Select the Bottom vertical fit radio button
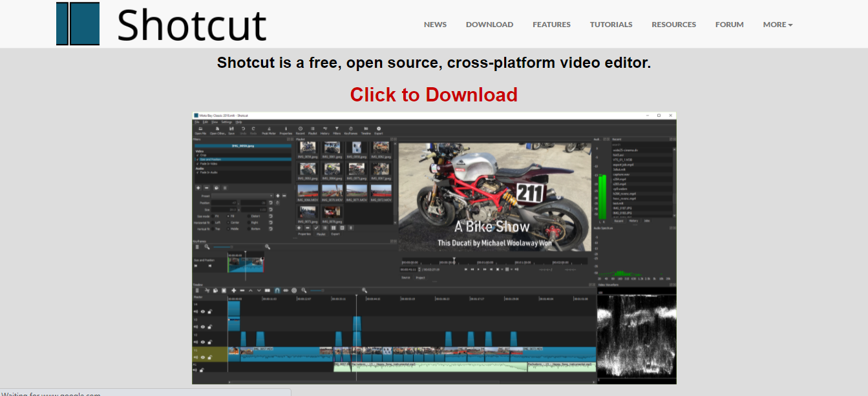Viewport: 868px width, 396px height. click(249, 229)
